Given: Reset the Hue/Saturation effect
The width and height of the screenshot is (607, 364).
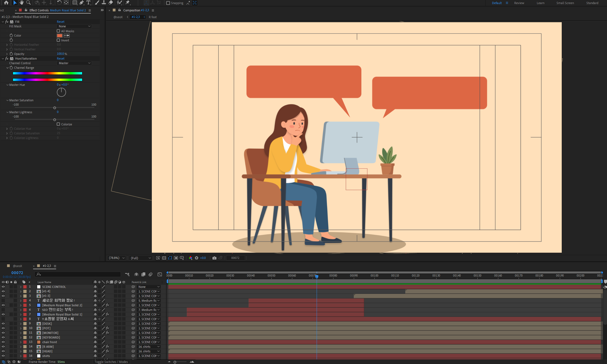Looking at the screenshot, I should 60,58.
